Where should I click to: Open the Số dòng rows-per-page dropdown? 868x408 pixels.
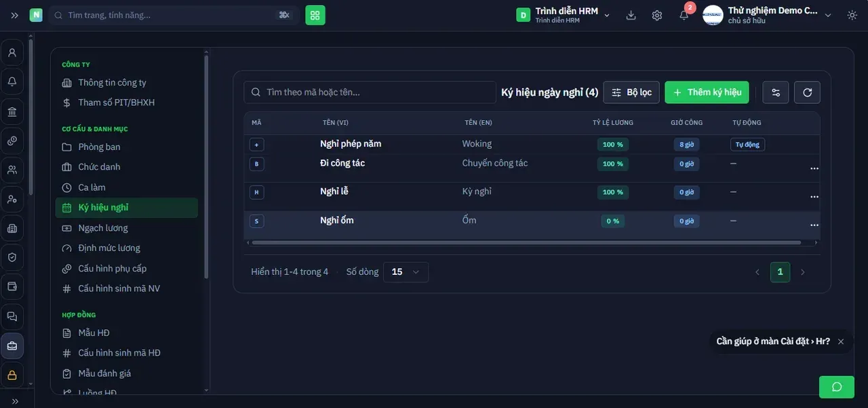click(406, 272)
